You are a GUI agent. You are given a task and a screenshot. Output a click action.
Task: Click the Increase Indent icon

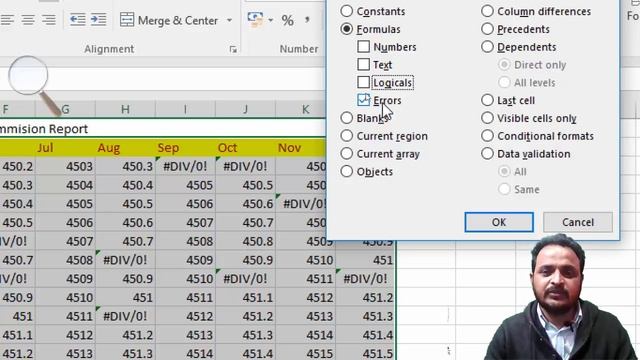(98, 20)
